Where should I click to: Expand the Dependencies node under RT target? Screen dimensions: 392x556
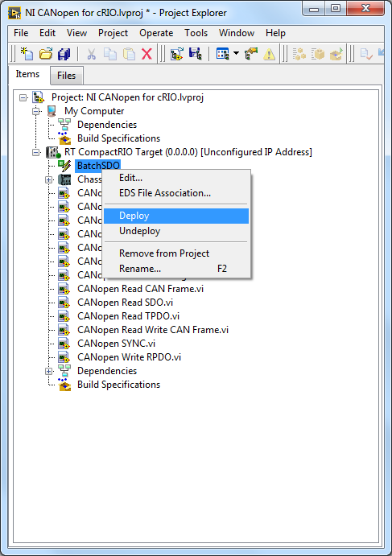(x=49, y=371)
